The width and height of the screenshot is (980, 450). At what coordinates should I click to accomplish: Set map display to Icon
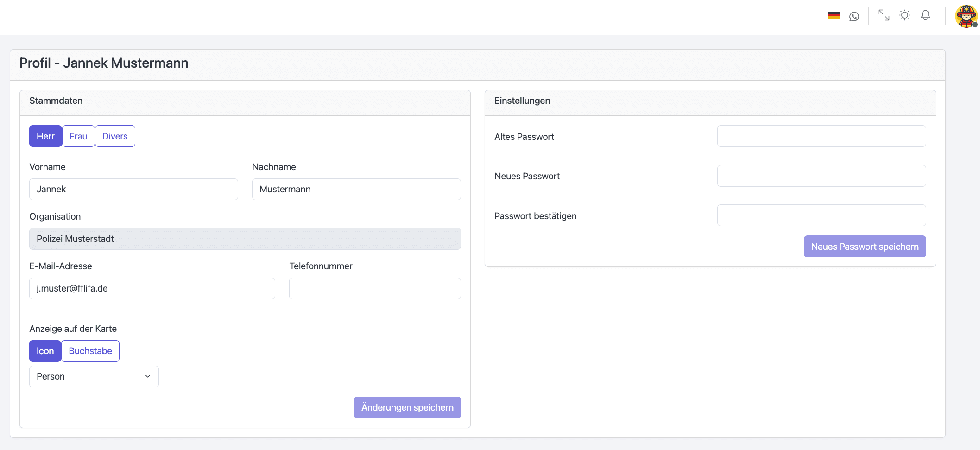tap(45, 351)
